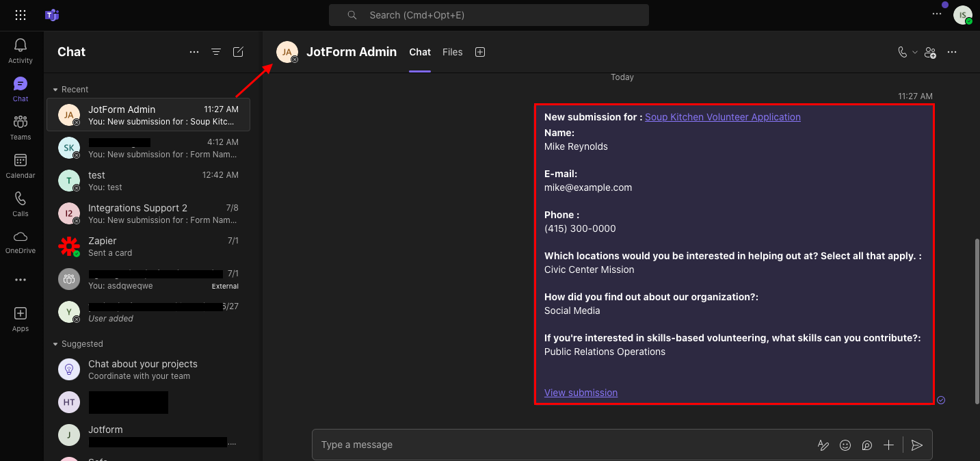Image resolution: width=980 pixels, height=461 pixels.
Task: Click the filter chats icon
Action: click(216, 52)
